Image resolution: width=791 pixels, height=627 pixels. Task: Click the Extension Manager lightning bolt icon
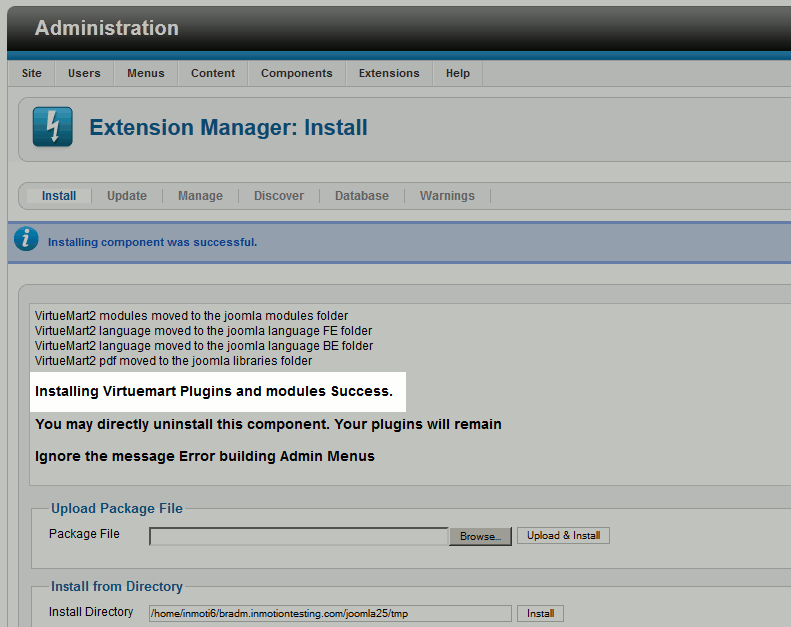(52, 127)
